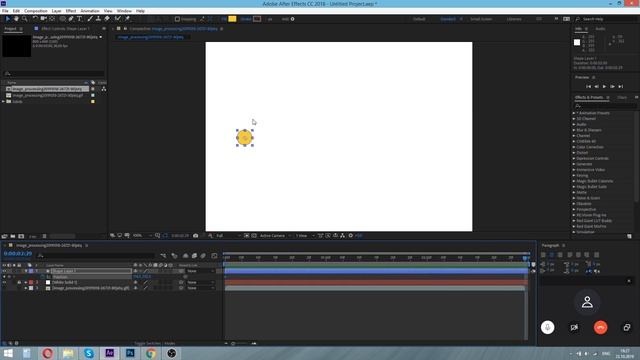
Task: Select the Pen tool
Action: coord(71,19)
